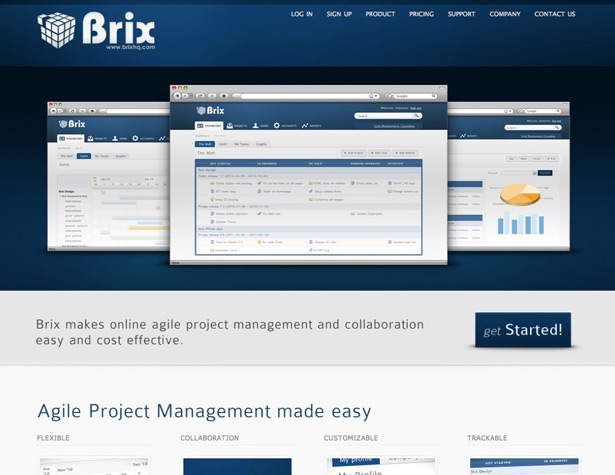615x475 pixels.
Task: Click Google search box in center browser
Action: (x=413, y=96)
